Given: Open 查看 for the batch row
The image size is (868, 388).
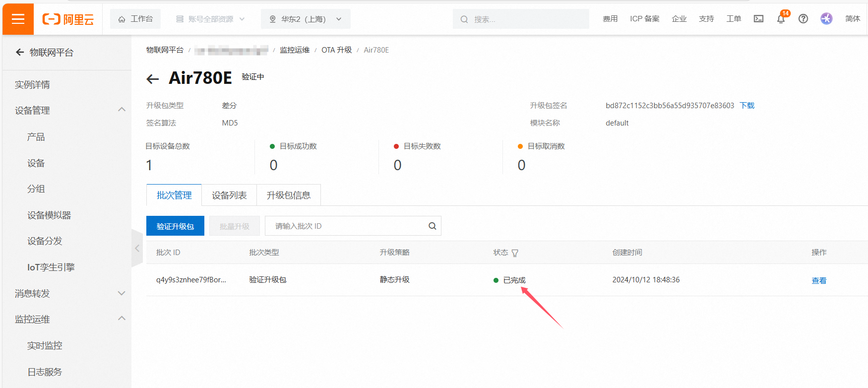Looking at the screenshot, I should [819, 280].
